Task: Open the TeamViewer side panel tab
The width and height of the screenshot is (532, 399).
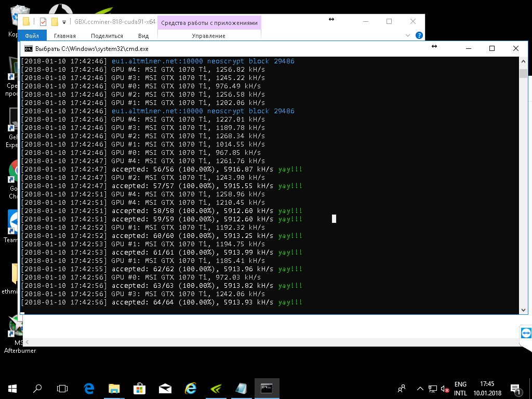Action: point(526,333)
